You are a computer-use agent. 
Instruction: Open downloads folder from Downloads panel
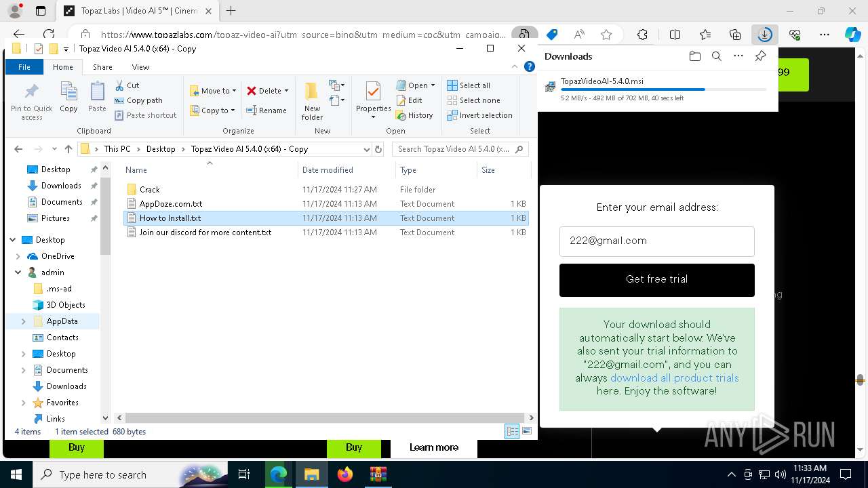click(694, 56)
